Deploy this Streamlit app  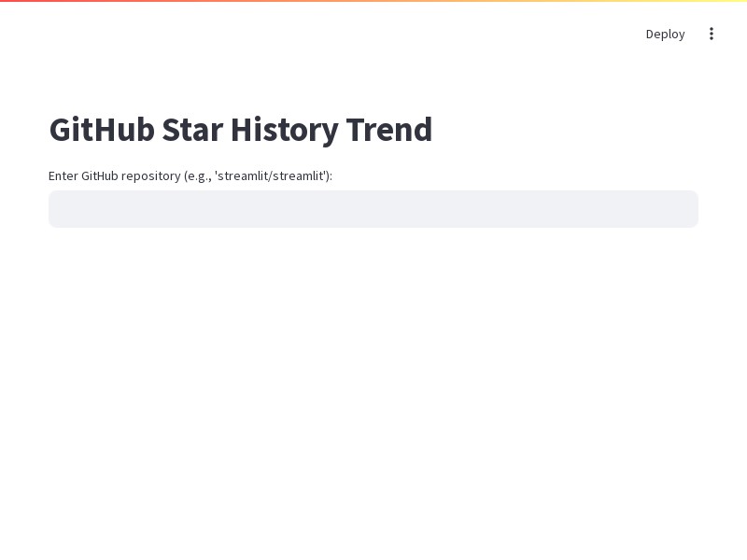tap(665, 34)
